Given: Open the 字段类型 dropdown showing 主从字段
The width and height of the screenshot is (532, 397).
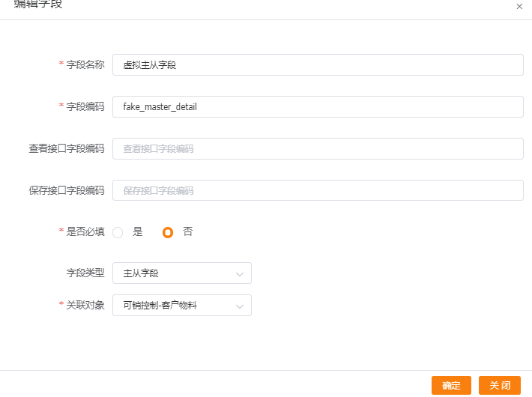Looking at the screenshot, I should point(182,273).
